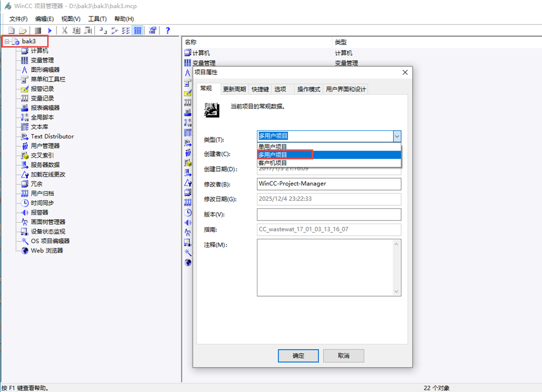This screenshot has height=392, width=542.
Task: Choose 客户机项目 from the type list
Action: click(x=273, y=163)
